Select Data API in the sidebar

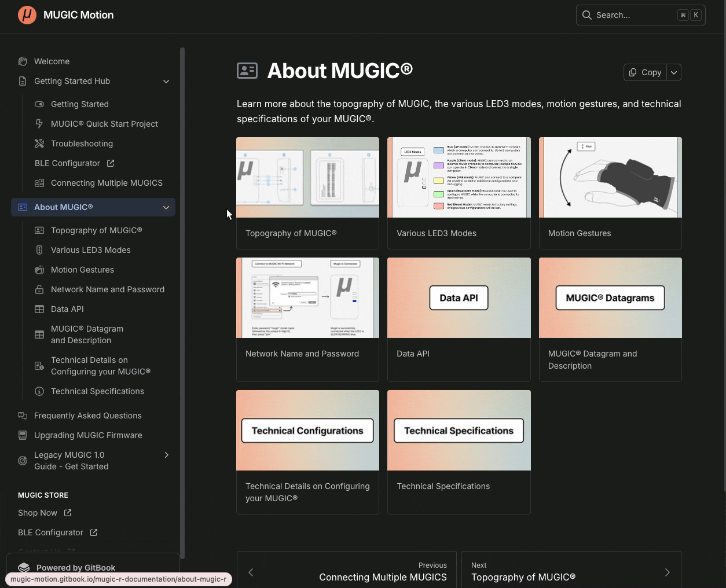(67, 309)
